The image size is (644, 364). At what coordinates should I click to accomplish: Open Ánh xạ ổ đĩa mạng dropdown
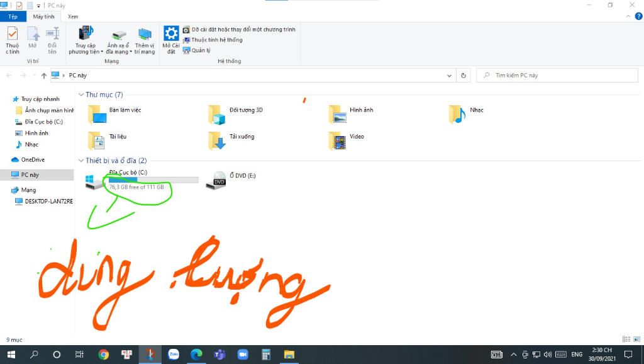click(x=119, y=42)
